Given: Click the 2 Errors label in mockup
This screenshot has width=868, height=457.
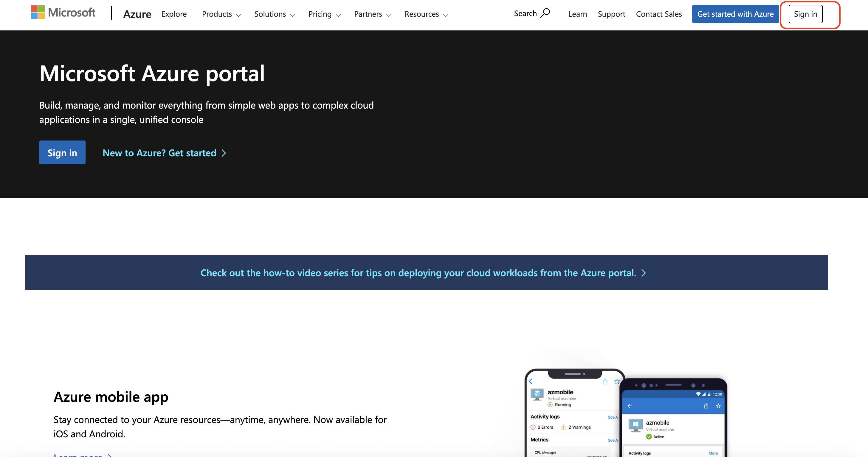Looking at the screenshot, I should [x=545, y=427].
